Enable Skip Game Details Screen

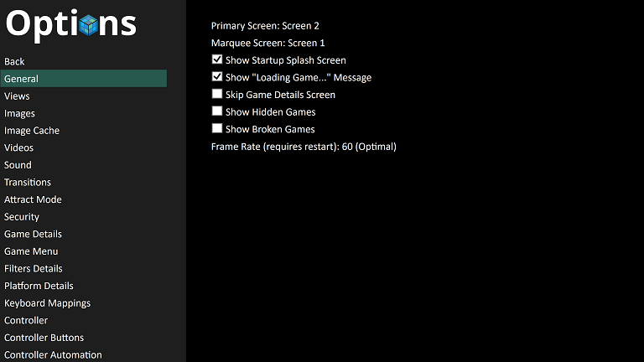click(x=217, y=94)
